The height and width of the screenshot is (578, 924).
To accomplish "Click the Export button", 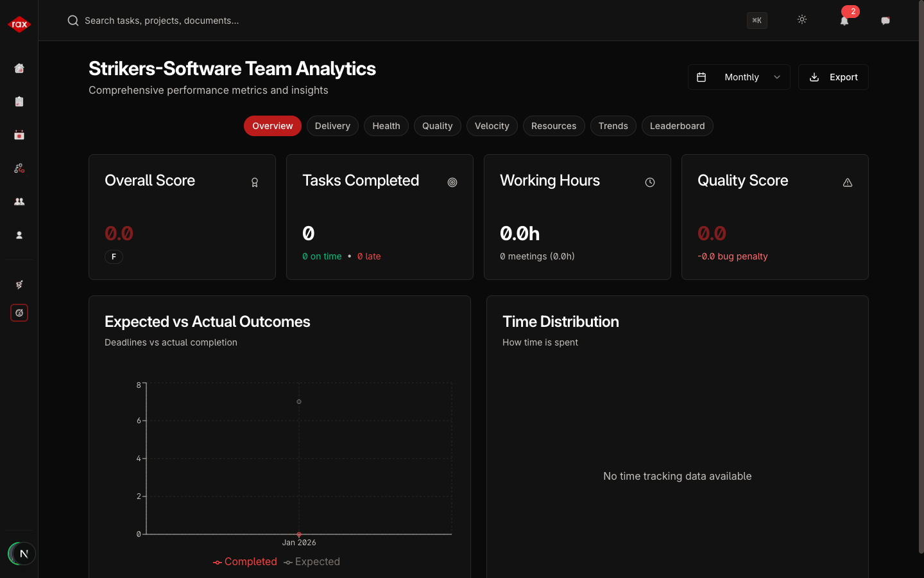I will (833, 76).
